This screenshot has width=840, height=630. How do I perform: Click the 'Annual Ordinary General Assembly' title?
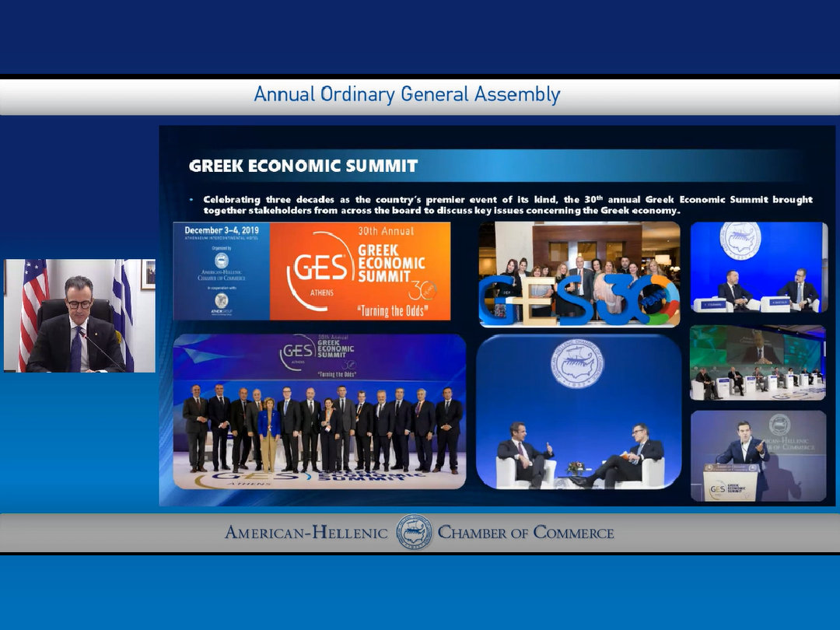(x=407, y=95)
